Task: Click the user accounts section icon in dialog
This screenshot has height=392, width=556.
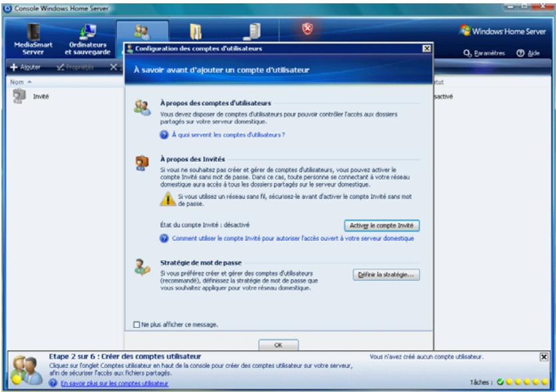Action: 142,107
